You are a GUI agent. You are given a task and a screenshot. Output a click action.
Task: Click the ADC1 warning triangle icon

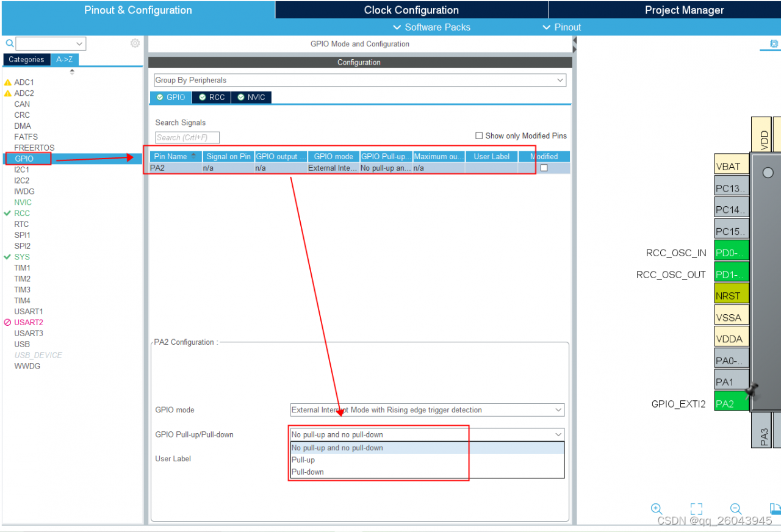[8, 82]
